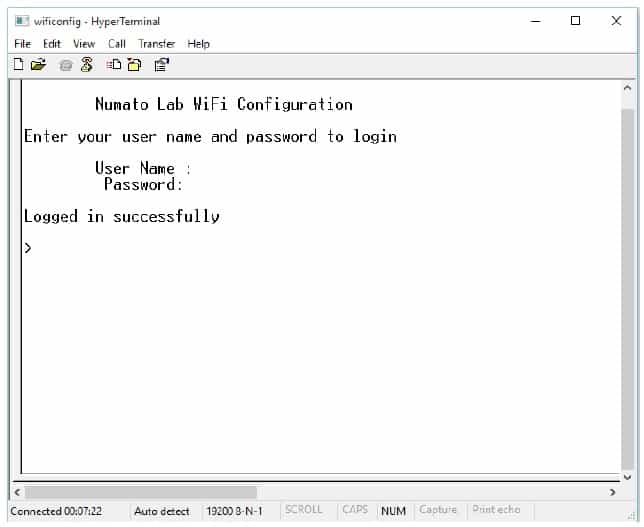
Task: Expand the View menu
Action: (x=84, y=44)
